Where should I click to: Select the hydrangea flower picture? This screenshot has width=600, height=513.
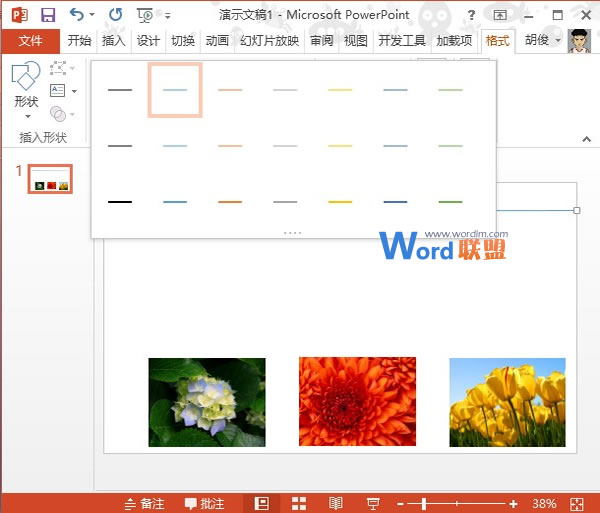(207, 402)
